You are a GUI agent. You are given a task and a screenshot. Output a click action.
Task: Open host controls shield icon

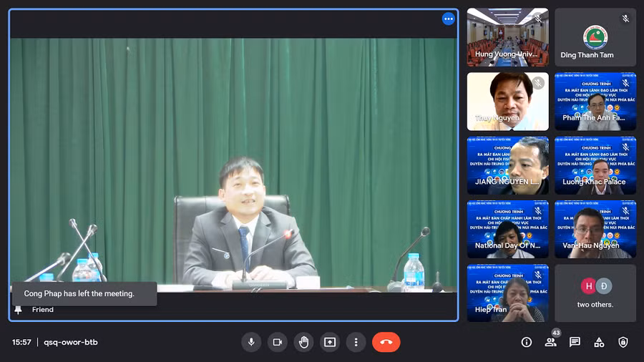(x=623, y=342)
